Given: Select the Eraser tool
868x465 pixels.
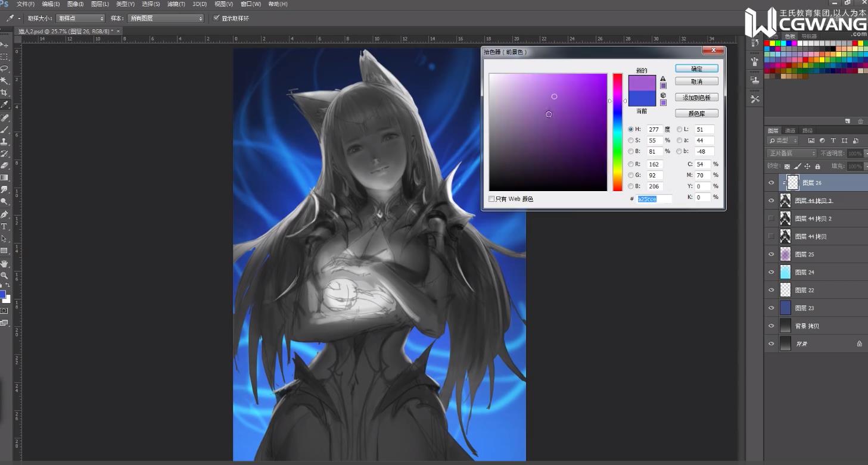Looking at the screenshot, I should click(4, 166).
